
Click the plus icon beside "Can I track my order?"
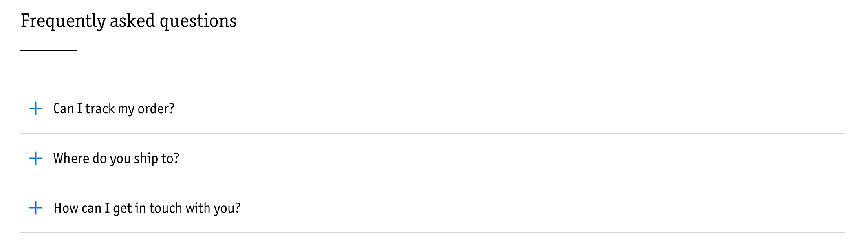[36, 108]
